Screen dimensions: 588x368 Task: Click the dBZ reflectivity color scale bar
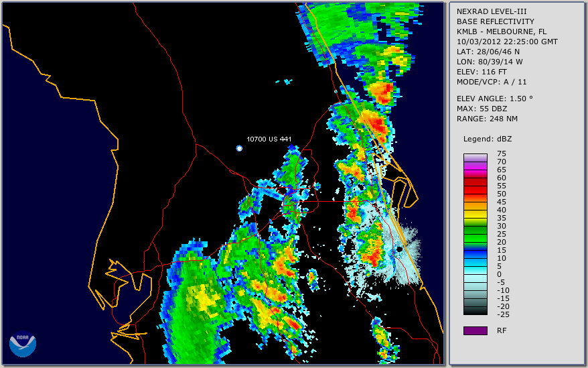(x=475, y=234)
